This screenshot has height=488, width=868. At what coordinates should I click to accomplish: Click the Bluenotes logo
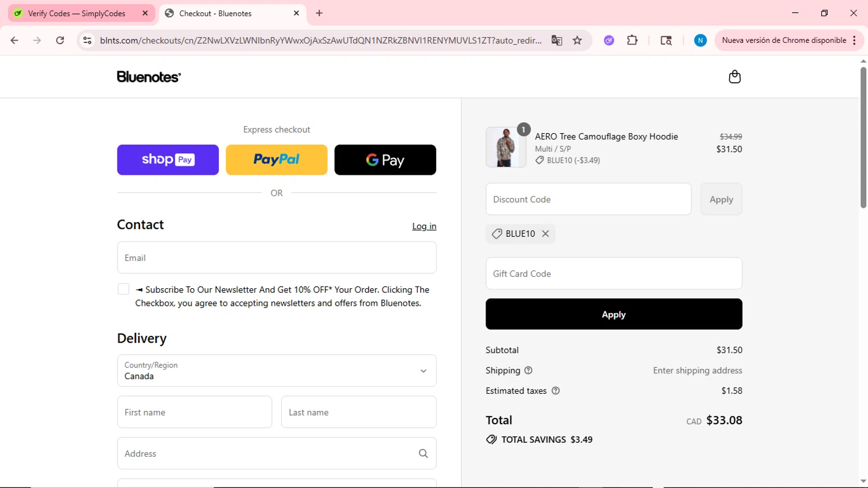click(149, 77)
